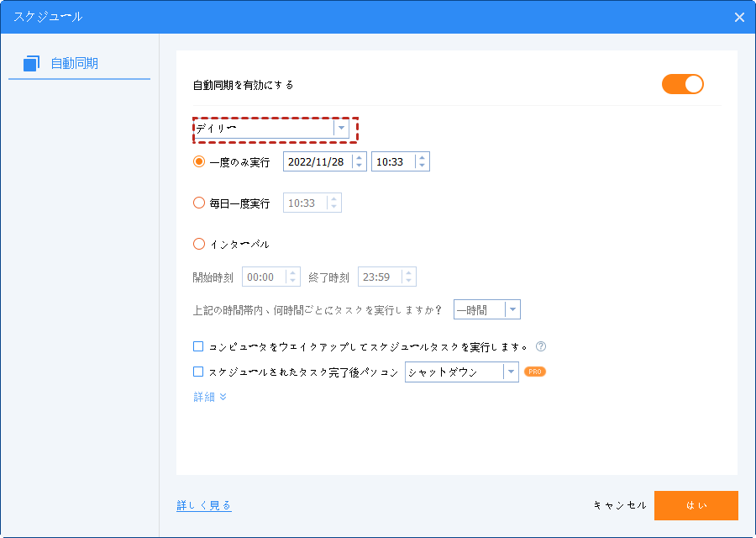The width and height of the screenshot is (756, 538).
Task: Check the コンピュータをウェイクアップ checkbox
Action: 198,346
